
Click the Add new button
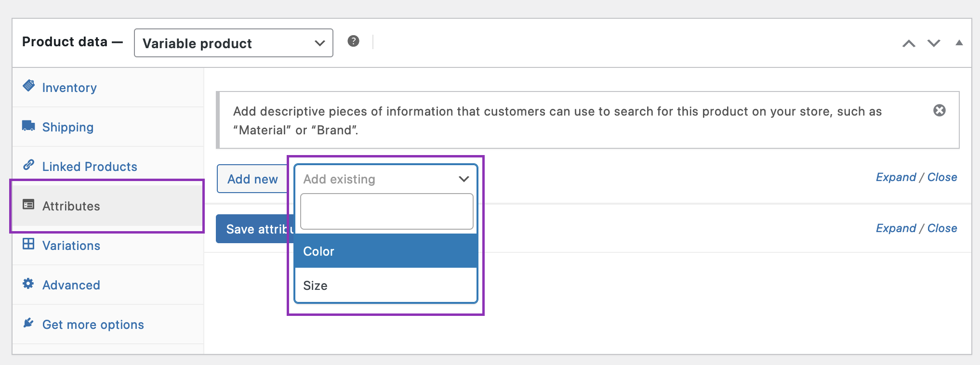252,179
